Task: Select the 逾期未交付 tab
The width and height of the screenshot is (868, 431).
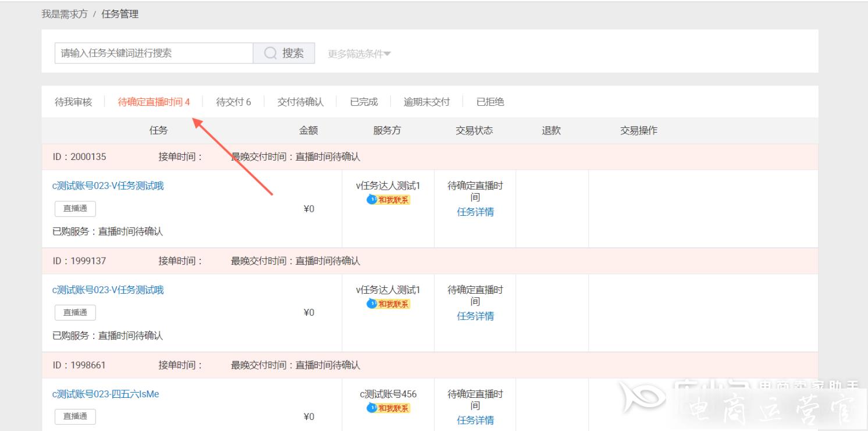Action: coord(427,102)
